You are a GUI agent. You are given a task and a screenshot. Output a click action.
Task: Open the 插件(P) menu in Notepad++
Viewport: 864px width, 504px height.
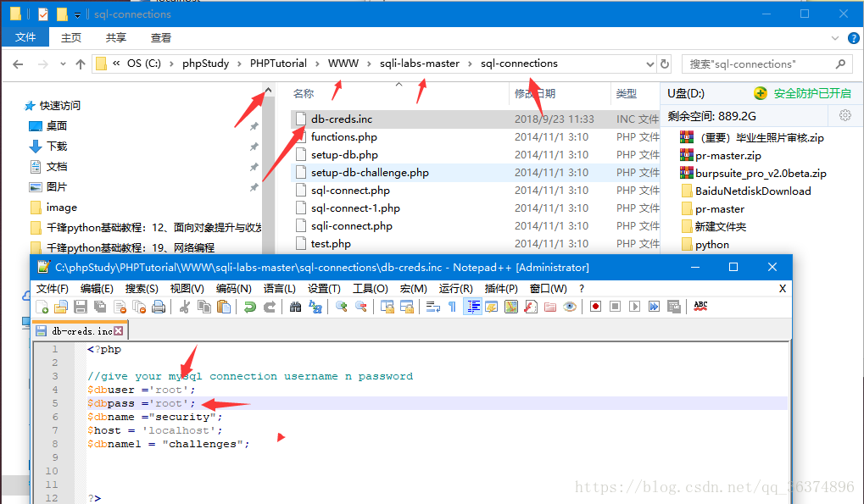tap(501, 289)
